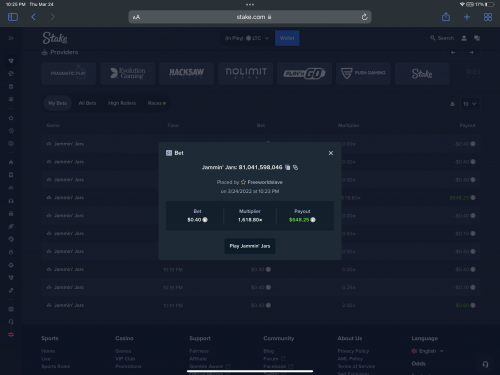Open footer Terms of Service link
Screen dimensions: 500x375
[356, 366]
